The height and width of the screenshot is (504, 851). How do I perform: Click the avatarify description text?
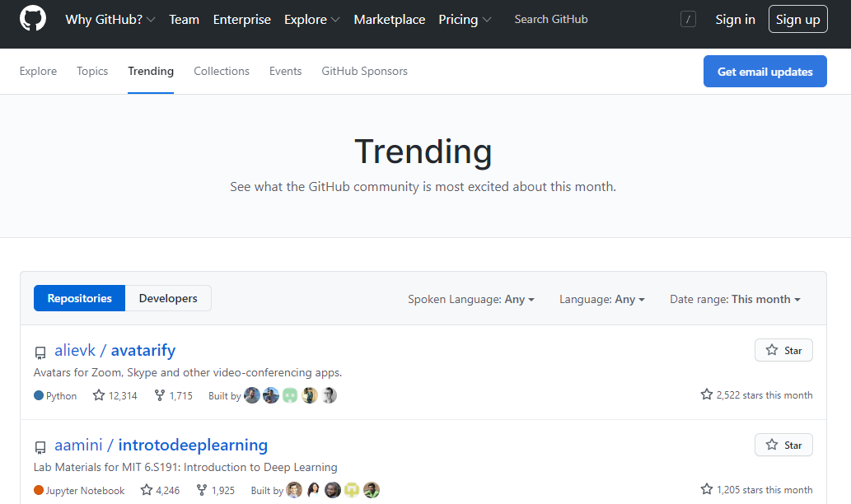(x=188, y=373)
